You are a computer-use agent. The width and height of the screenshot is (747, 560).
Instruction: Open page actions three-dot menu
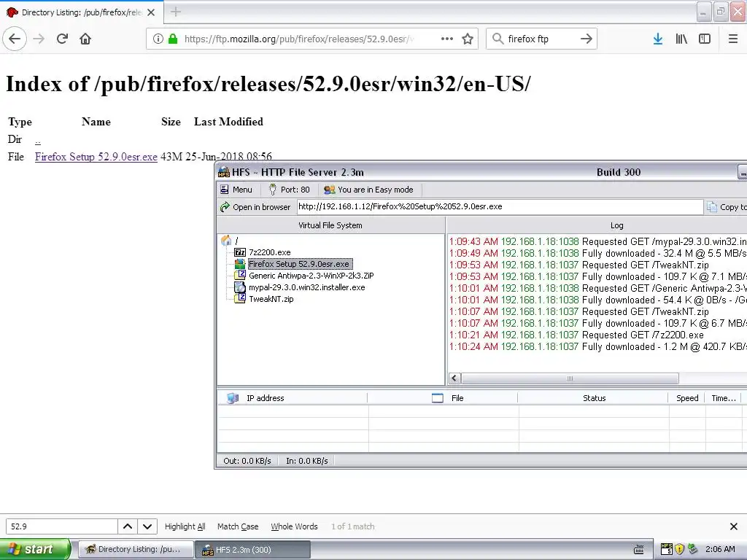tap(447, 39)
